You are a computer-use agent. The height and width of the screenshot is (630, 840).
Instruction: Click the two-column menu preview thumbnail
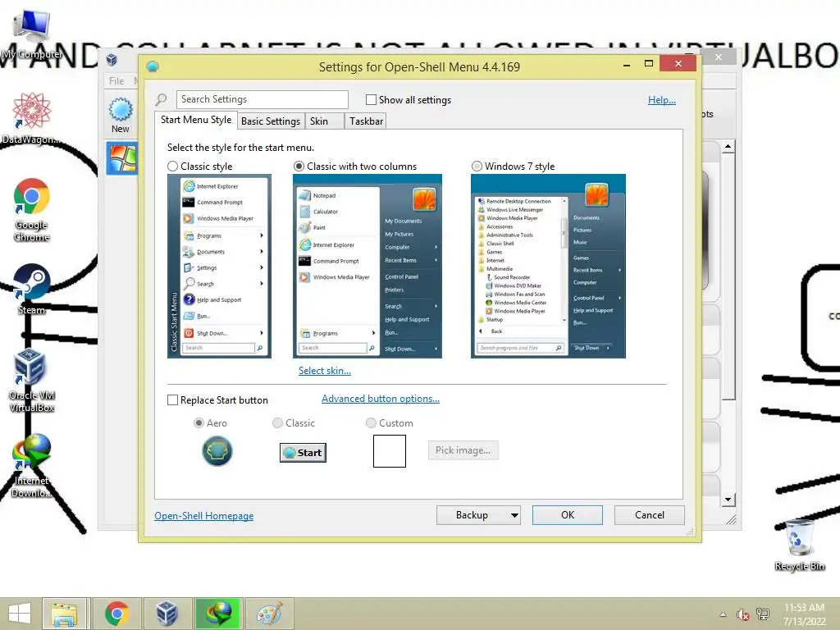(x=367, y=267)
